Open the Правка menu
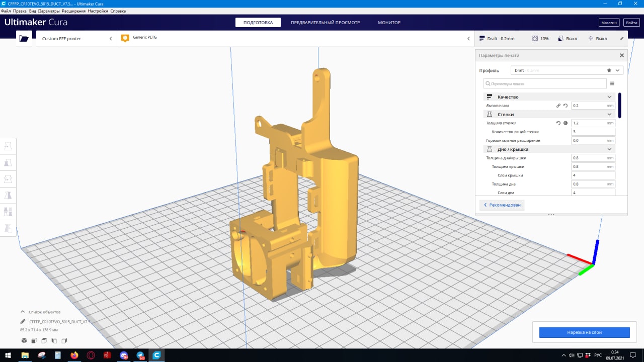 tap(20, 11)
